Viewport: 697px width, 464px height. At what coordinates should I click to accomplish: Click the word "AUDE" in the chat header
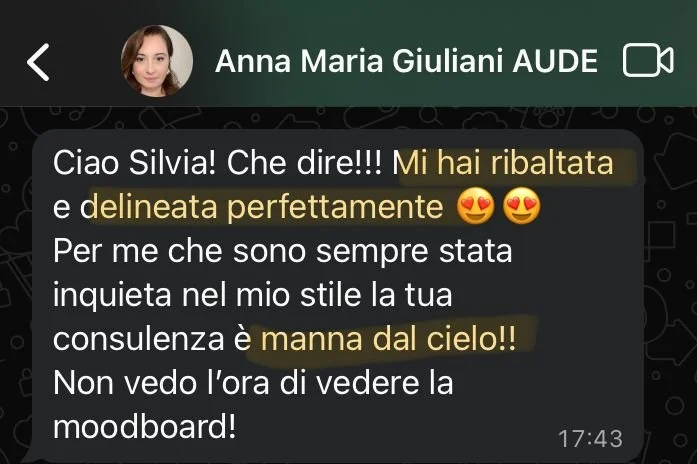pyautogui.click(x=555, y=61)
